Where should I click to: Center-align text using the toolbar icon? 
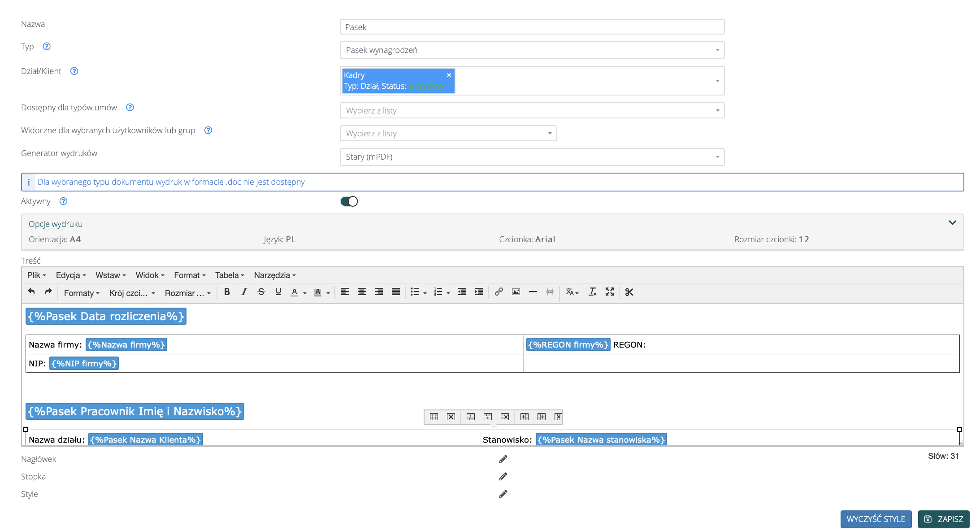pyautogui.click(x=361, y=292)
